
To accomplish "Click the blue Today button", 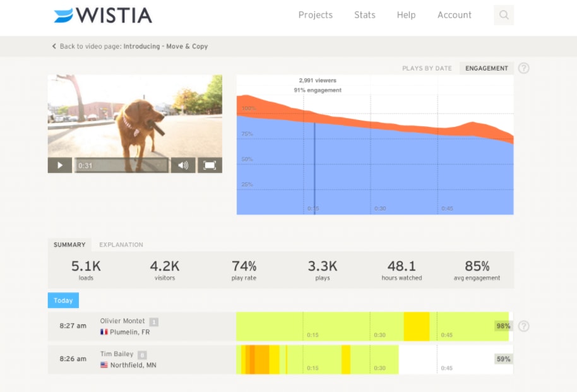I will tap(62, 300).
